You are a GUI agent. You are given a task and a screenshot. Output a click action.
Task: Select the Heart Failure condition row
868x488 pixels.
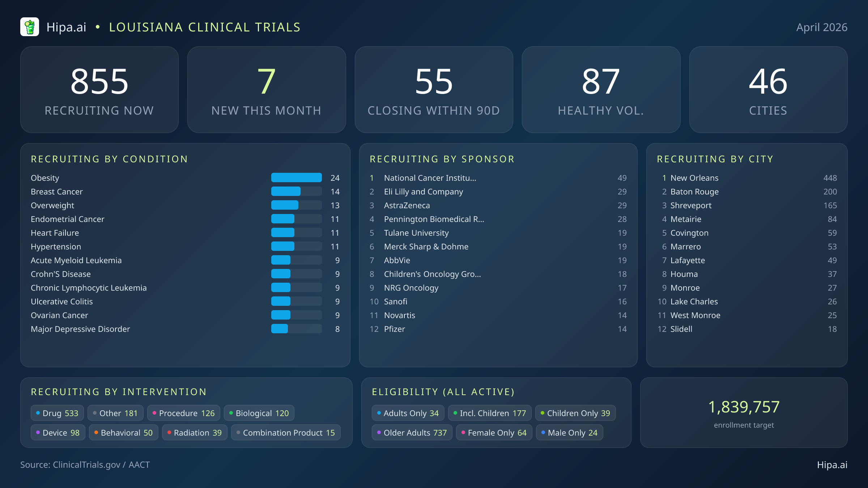coord(185,233)
